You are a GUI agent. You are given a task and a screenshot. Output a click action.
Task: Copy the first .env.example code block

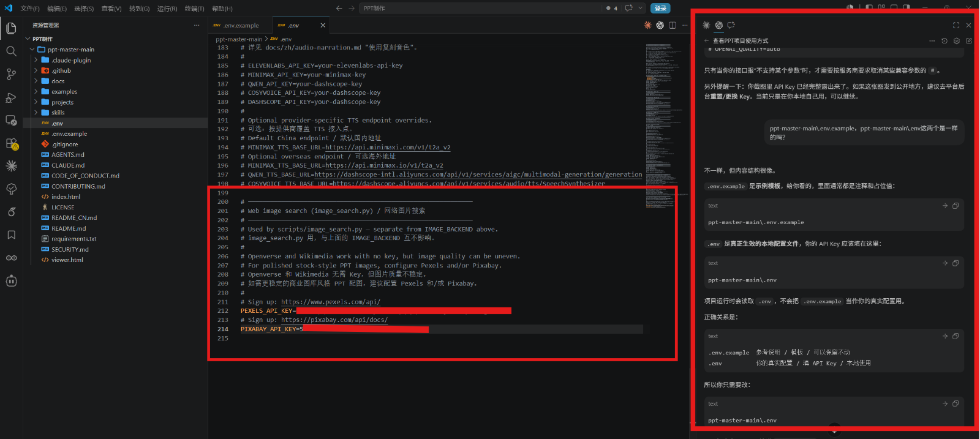(956, 206)
